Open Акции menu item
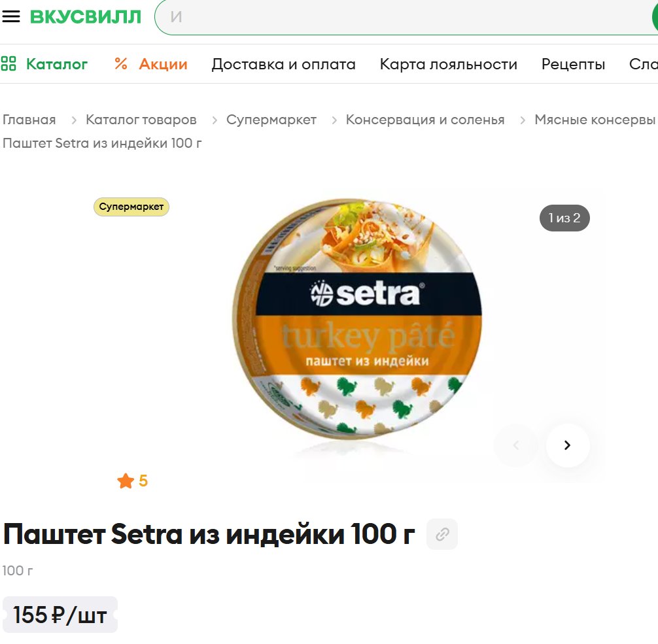 coord(164,64)
